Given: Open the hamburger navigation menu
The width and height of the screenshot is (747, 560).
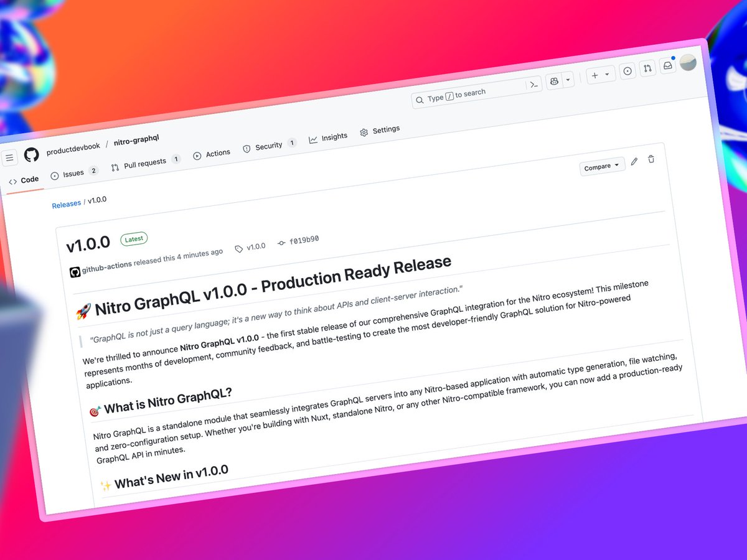Looking at the screenshot, I should click(9, 158).
